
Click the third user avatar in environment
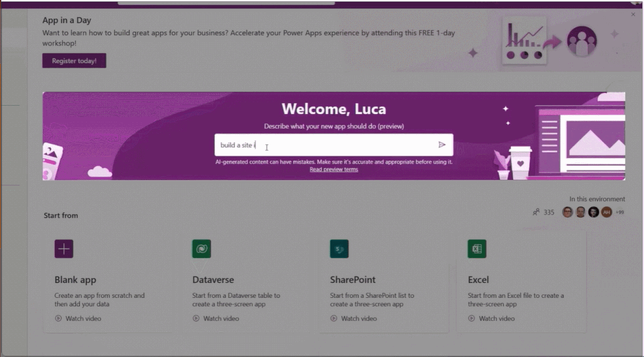[x=593, y=212]
